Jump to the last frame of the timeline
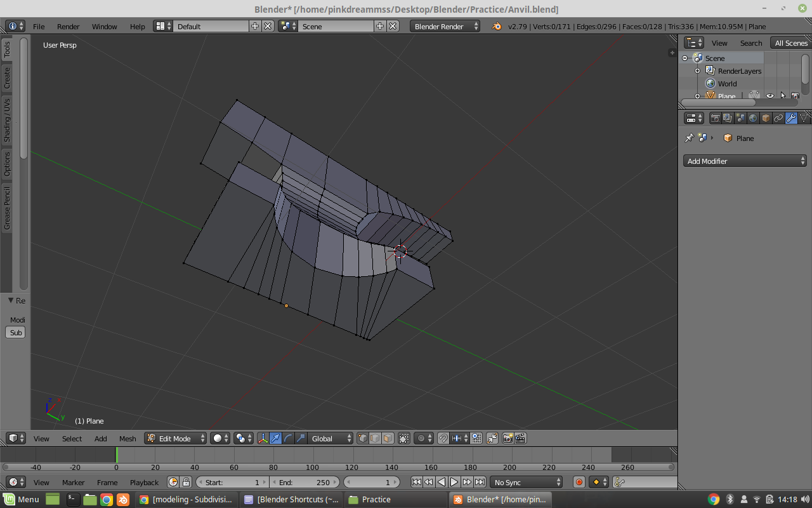Screen dimensions: 812x508 click(480, 482)
